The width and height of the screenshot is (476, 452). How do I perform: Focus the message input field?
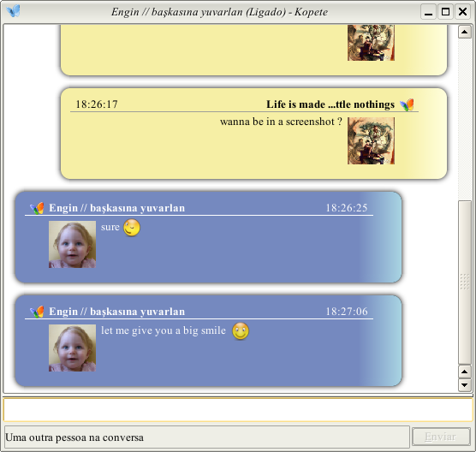click(x=238, y=409)
